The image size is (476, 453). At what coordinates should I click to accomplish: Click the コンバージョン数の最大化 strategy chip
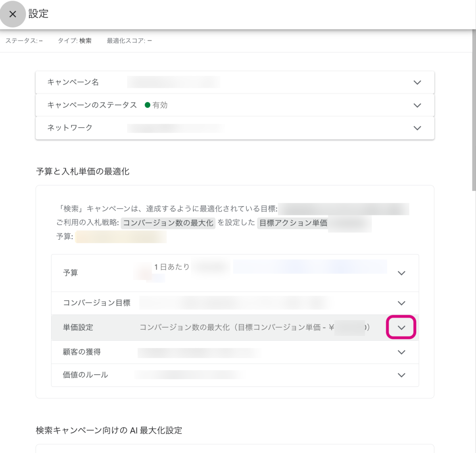click(168, 223)
